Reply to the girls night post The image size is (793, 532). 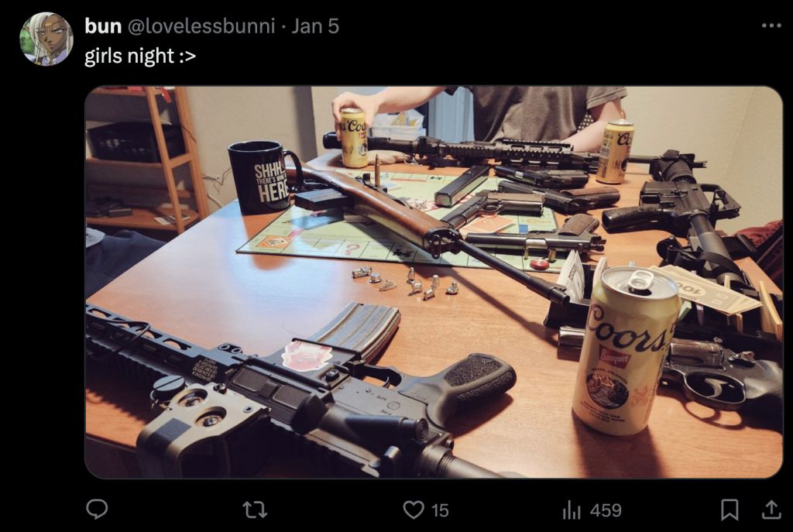pos(97,510)
